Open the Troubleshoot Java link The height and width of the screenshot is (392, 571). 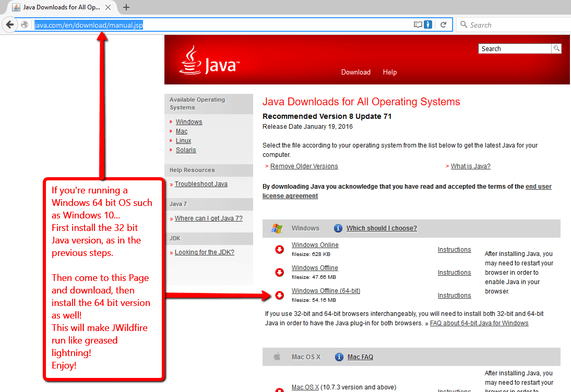point(201,184)
